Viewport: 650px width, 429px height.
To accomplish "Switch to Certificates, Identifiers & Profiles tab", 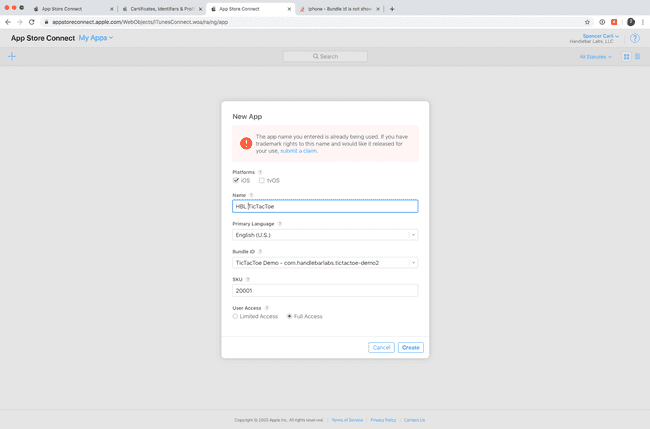I will [162, 9].
